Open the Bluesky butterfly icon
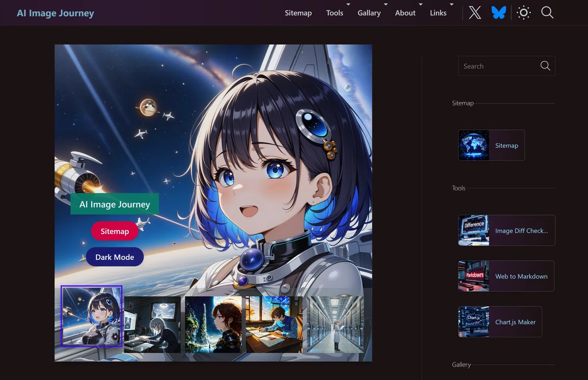Image resolution: width=588 pixels, height=380 pixels. pyautogui.click(x=499, y=13)
